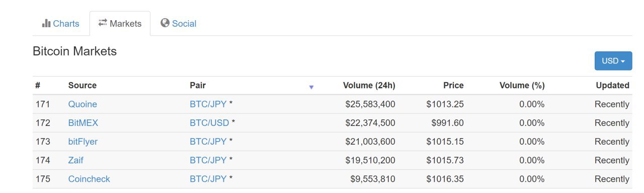The image size is (644, 193).
Task: Click the exchange arrows icon on the Markets tab
Action: 103,23
